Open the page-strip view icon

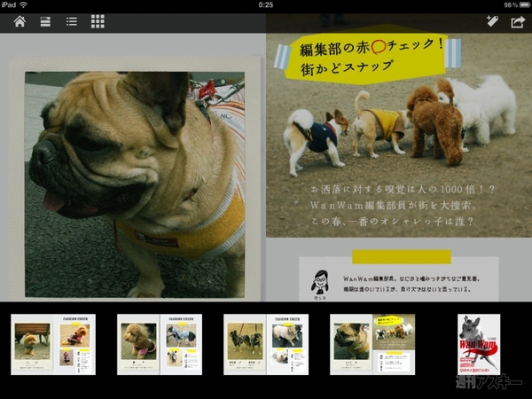click(x=45, y=21)
